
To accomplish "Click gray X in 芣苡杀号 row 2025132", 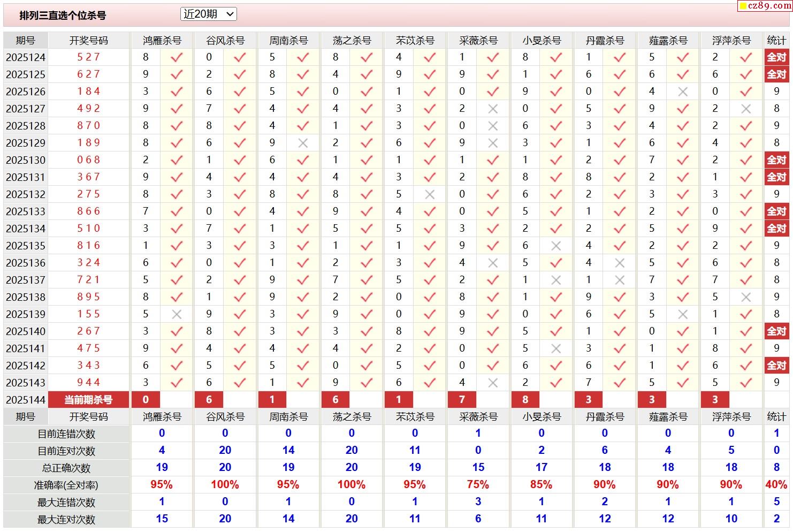I will click(x=429, y=194).
